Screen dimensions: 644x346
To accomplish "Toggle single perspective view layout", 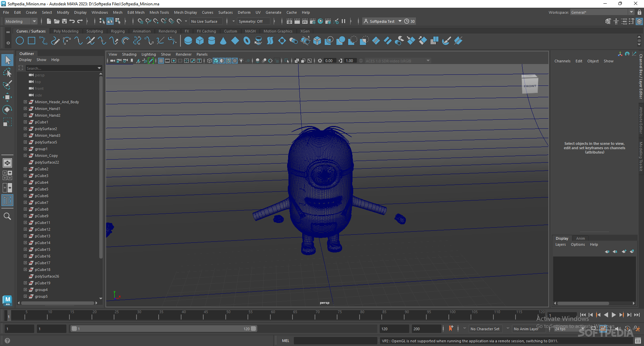I will click(x=7, y=163).
